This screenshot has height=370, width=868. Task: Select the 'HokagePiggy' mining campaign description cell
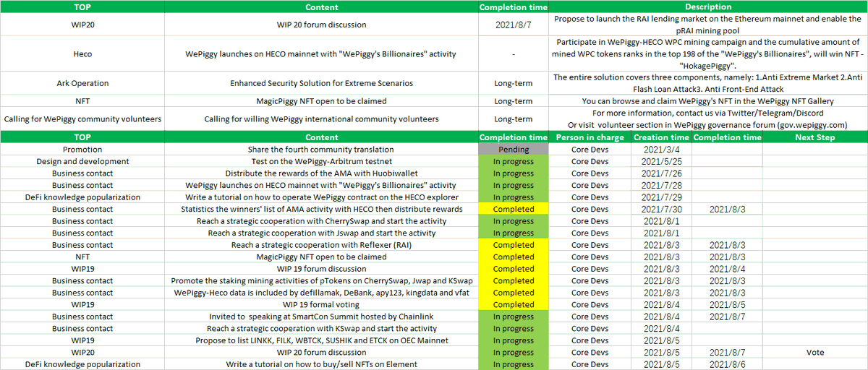(708, 53)
